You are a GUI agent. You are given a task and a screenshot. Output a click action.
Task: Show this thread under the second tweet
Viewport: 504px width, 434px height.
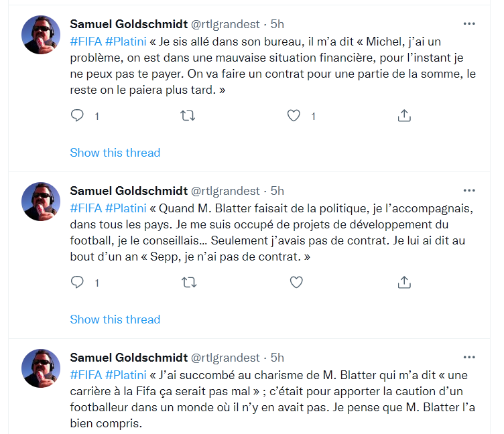(115, 319)
